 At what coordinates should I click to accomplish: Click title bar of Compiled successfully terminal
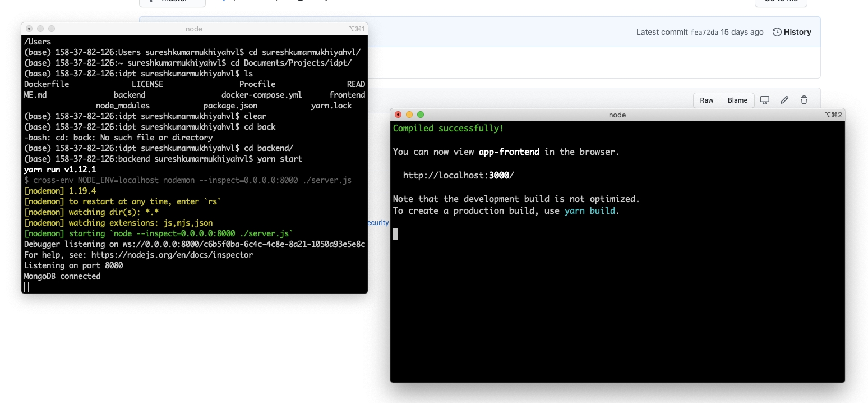click(x=617, y=115)
